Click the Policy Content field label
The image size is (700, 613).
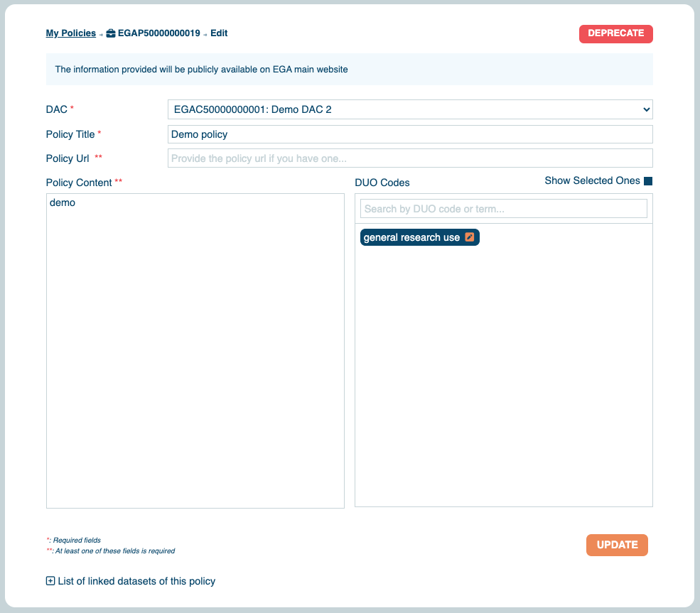[x=79, y=183]
